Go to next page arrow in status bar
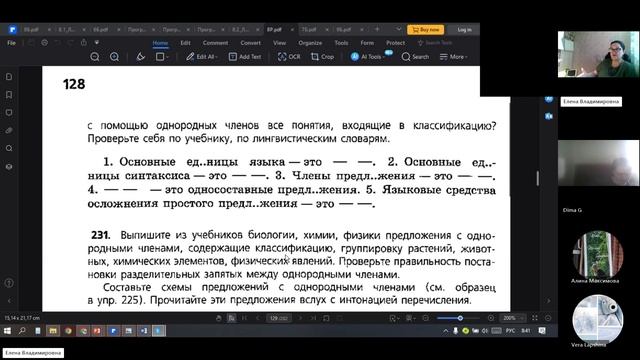The height and width of the screenshot is (360, 640). tap(300, 318)
